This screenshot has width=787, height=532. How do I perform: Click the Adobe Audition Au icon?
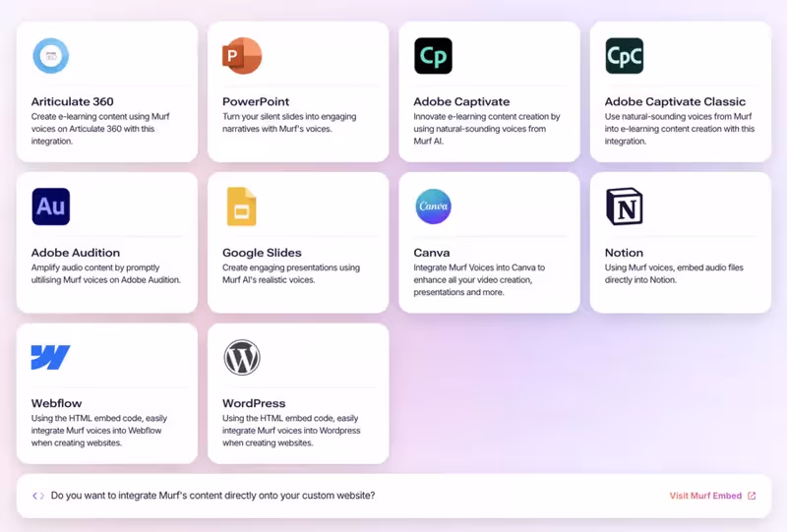click(51, 207)
